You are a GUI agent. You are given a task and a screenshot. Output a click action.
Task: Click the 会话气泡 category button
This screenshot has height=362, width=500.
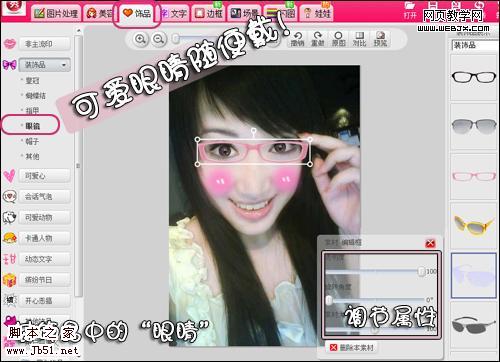click(x=44, y=197)
